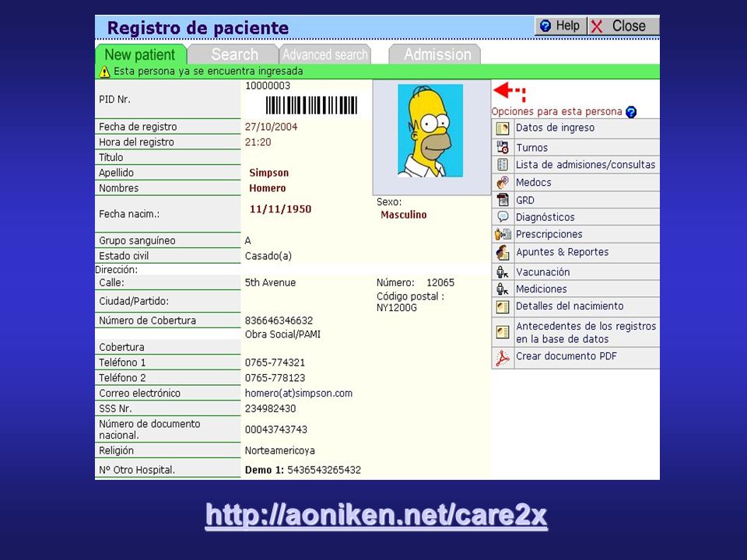Viewport: 747px width, 560px height.
Task: Click the first name Homero
Action: point(267,188)
